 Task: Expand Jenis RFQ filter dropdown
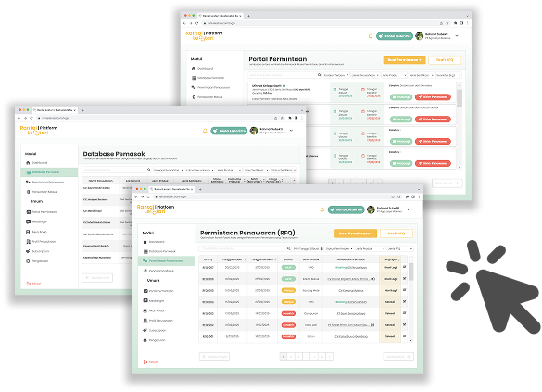(400, 248)
